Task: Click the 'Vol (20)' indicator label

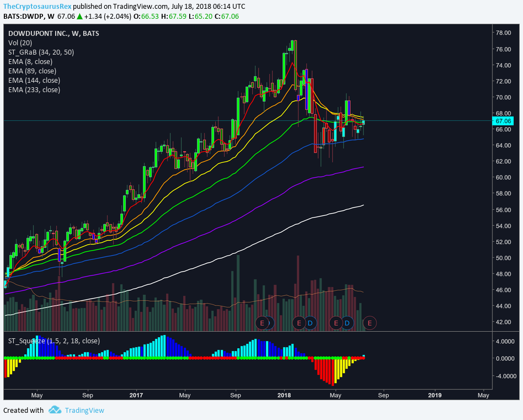Action: 20,42
